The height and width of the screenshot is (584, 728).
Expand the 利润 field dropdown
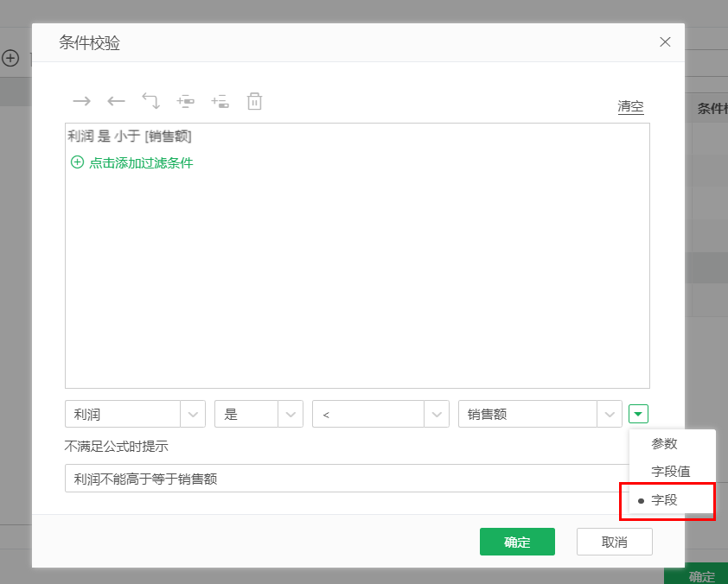(193, 415)
